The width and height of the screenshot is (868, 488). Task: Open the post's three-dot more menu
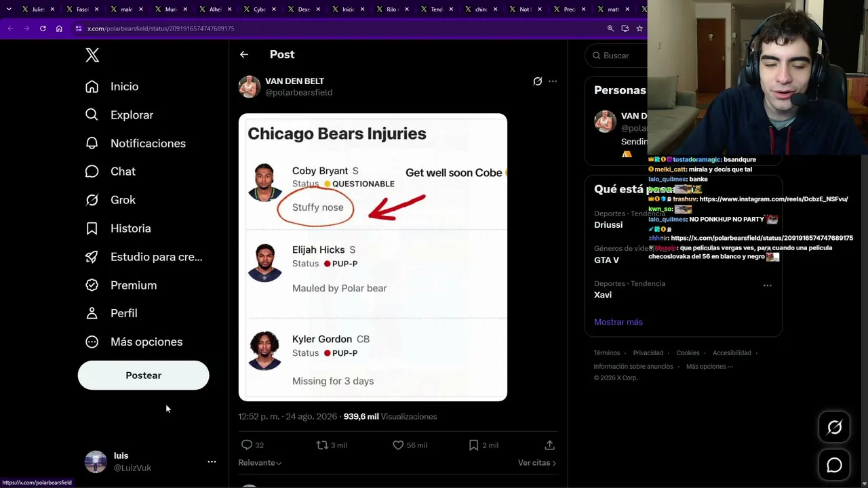coord(553,81)
